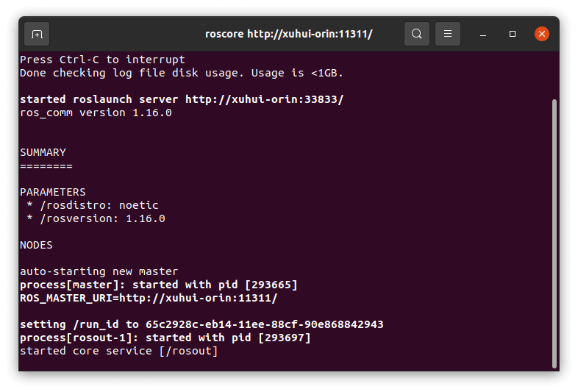Click the vertical scrollbar thumb
Screen dimensions: 578x392
(554, 233)
